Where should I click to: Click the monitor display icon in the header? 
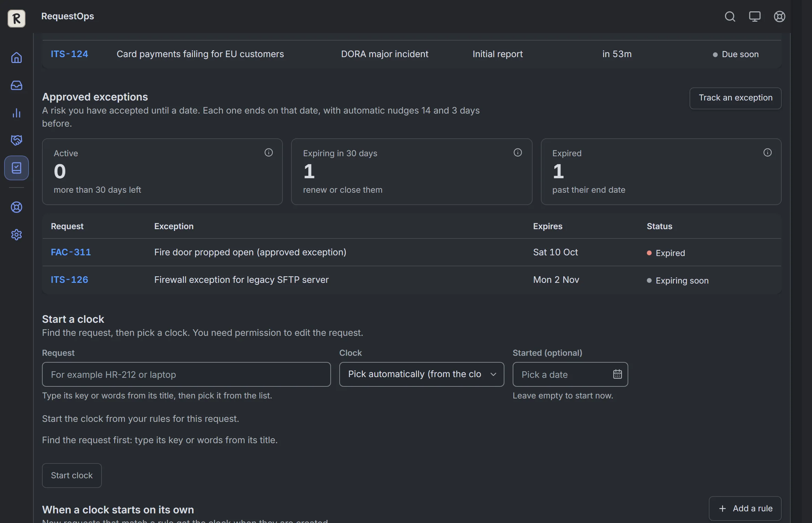click(755, 17)
